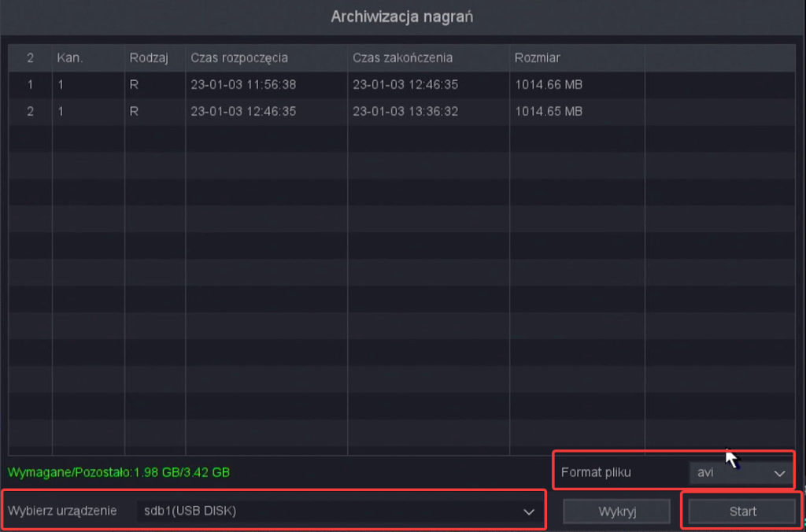Click the 1014.65 MB size cell

pos(549,112)
